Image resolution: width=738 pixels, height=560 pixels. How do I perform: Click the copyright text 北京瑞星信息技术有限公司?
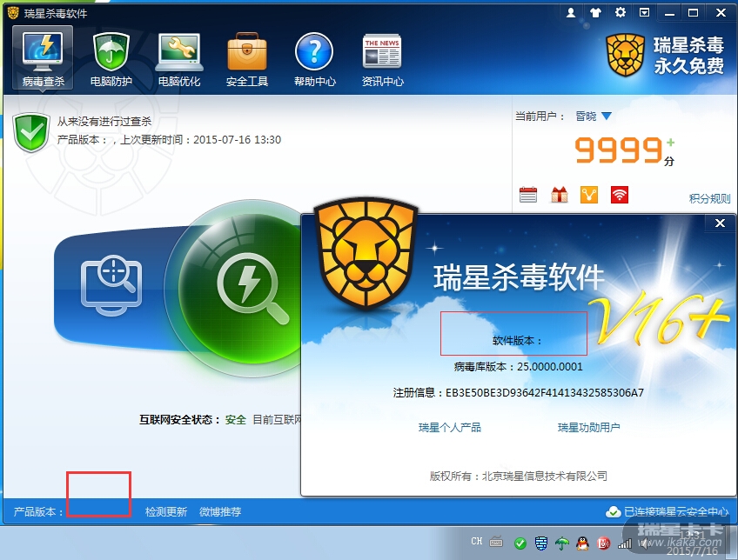545,477
